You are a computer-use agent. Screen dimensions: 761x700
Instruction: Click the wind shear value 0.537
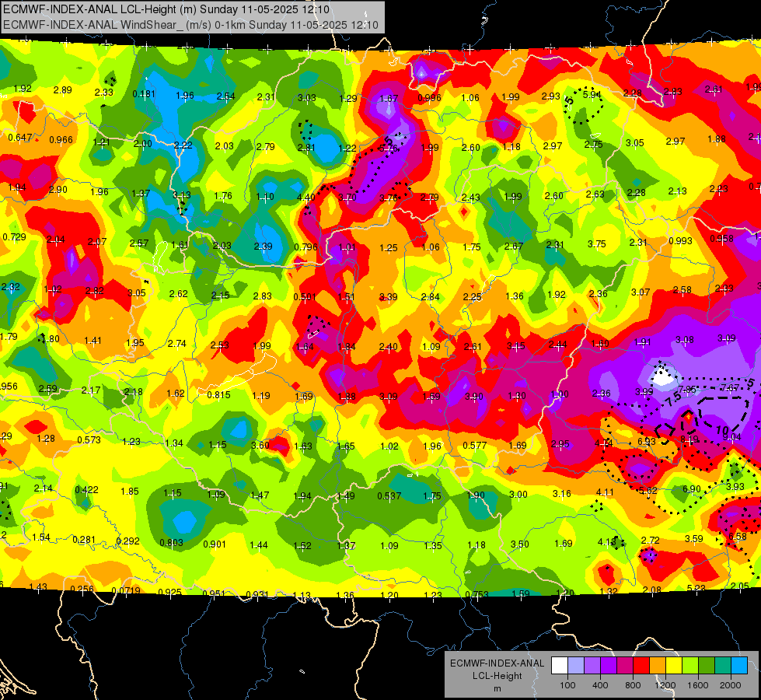coord(389,496)
